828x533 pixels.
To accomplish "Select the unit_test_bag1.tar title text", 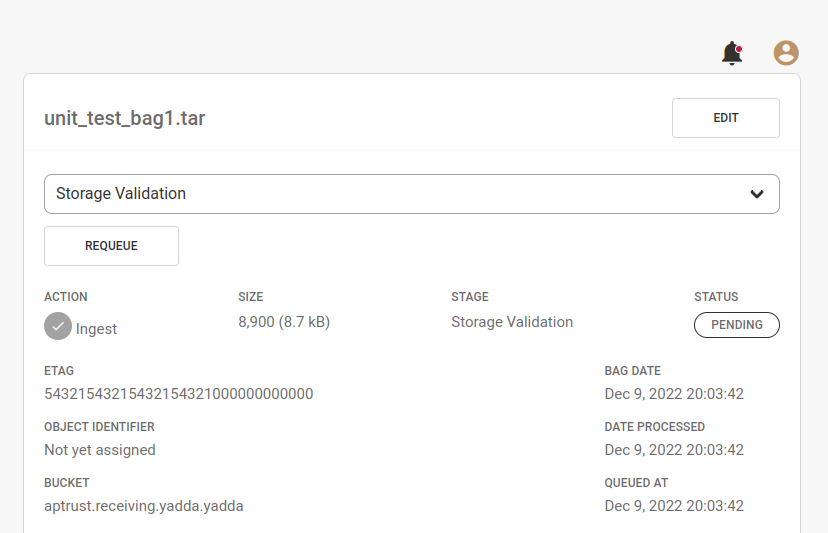I will 125,118.
